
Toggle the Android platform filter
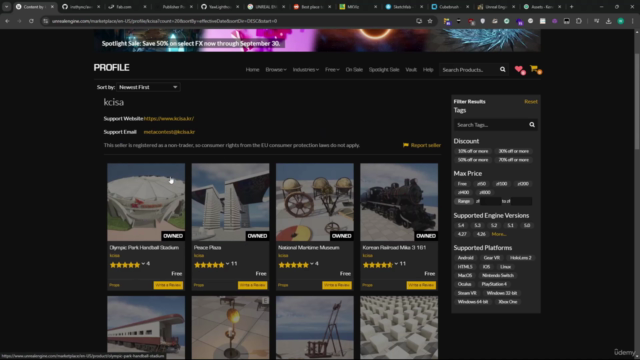[465, 258]
